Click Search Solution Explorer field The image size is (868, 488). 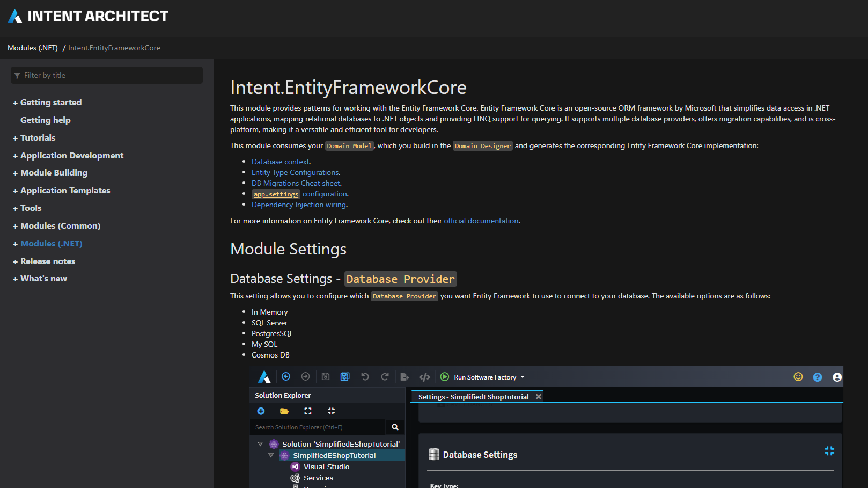(318, 427)
